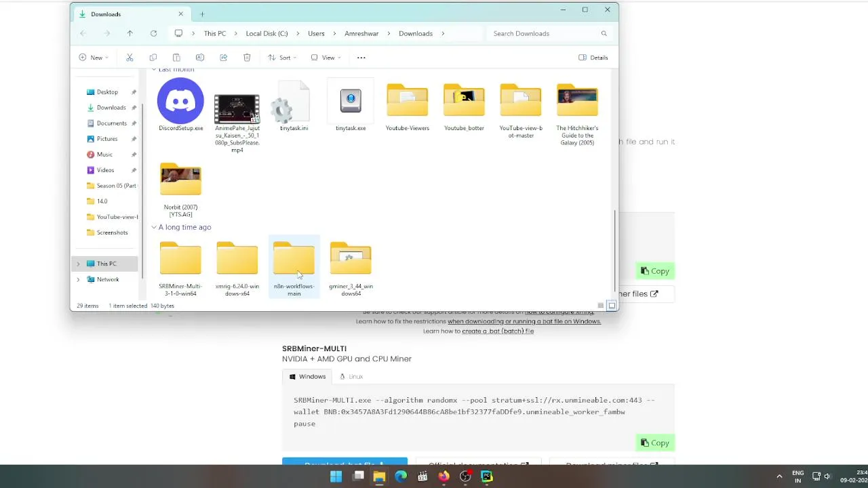Select Norbit (2007) folder thumbnail

(180, 180)
